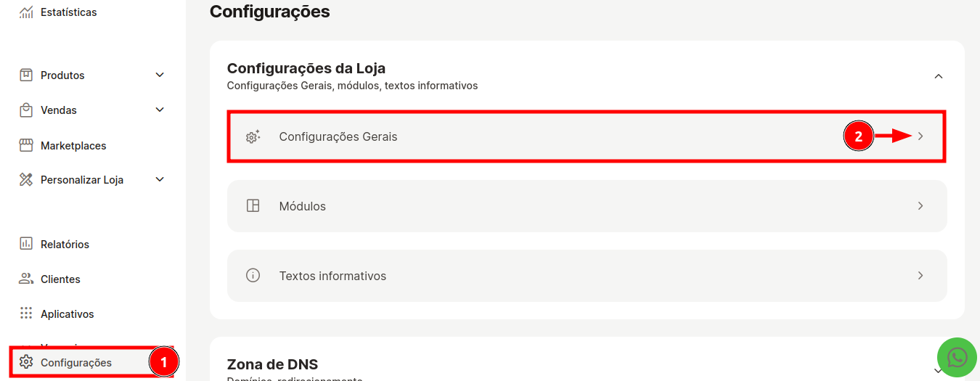Image resolution: width=980 pixels, height=381 pixels.
Task: Click the Configurações gear icon in sidebar
Action: click(26, 361)
